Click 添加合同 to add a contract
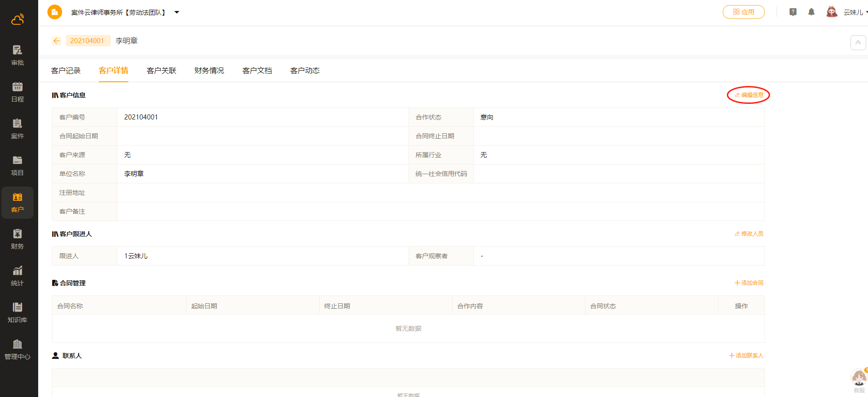 [749, 283]
